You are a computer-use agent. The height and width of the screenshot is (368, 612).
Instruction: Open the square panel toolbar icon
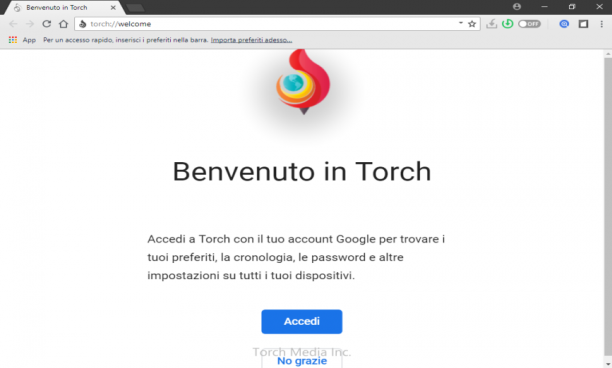583,24
